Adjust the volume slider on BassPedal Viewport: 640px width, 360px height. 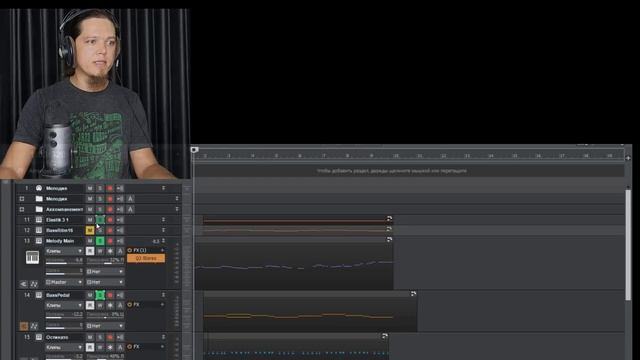(x=64, y=316)
